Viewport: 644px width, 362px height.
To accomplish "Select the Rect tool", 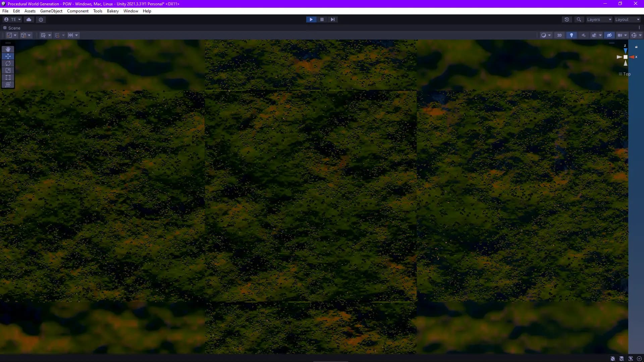I will (8, 77).
